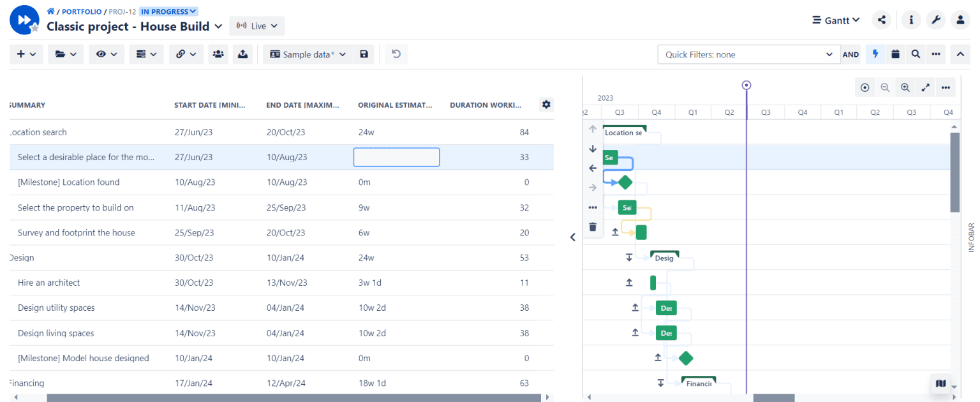Click the 3w 1d estimate cell
980x402 pixels.
(371, 283)
